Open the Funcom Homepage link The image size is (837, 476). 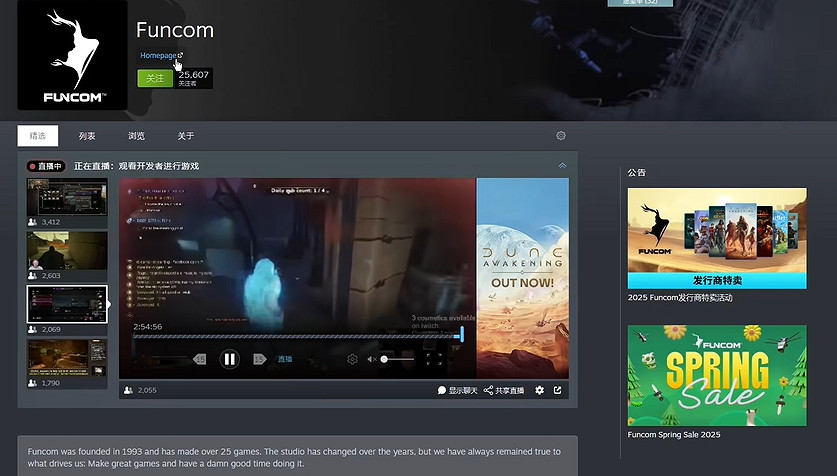tap(159, 56)
